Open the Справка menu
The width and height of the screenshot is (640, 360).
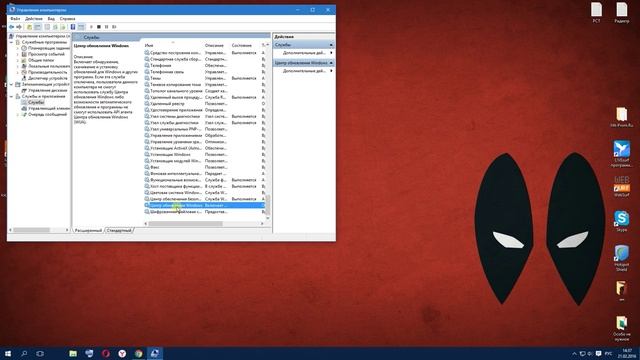tap(67, 19)
